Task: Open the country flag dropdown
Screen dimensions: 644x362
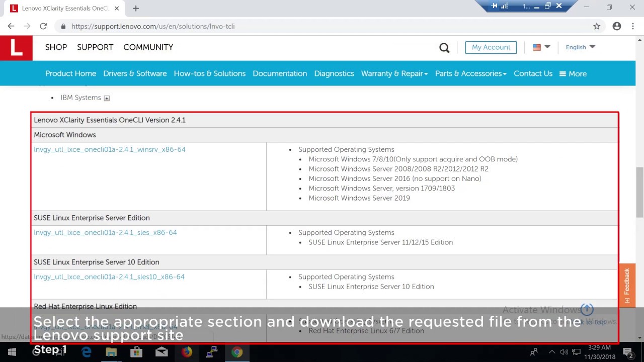Action: click(x=541, y=47)
